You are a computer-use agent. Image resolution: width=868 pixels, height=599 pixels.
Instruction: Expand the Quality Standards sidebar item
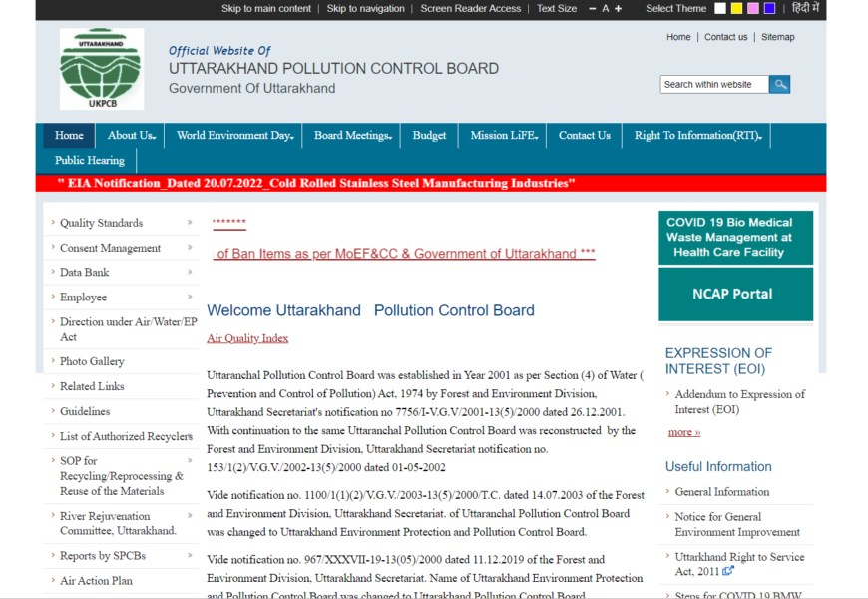(x=189, y=223)
